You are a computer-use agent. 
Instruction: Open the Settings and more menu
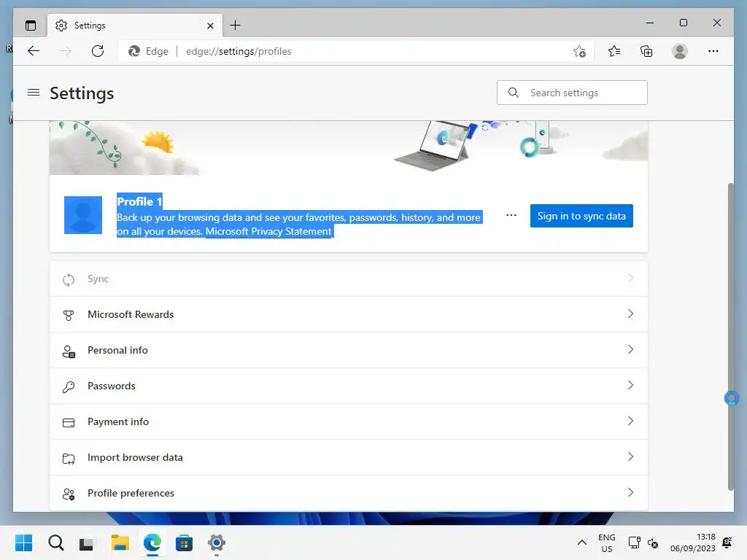point(713,51)
